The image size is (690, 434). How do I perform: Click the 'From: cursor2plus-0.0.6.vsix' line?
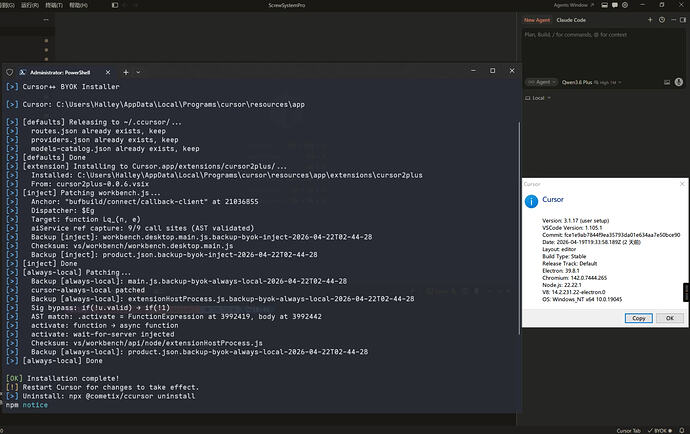(90, 184)
